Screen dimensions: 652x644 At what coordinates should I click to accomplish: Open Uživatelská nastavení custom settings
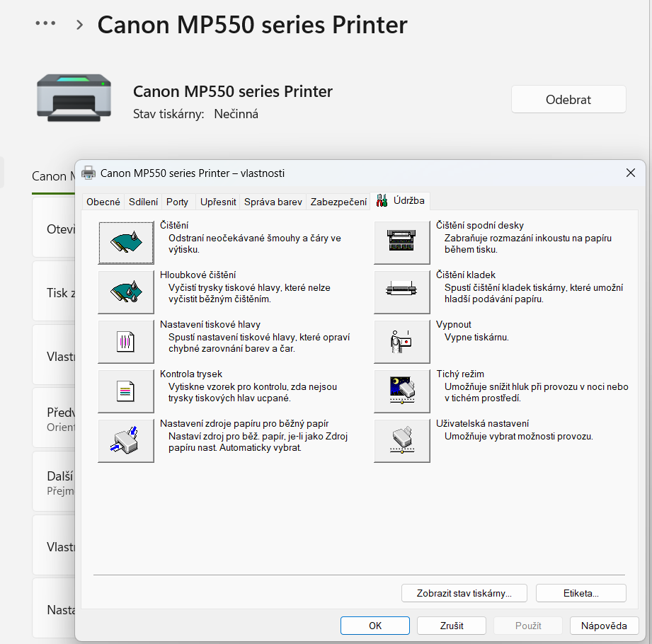pos(401,440)
